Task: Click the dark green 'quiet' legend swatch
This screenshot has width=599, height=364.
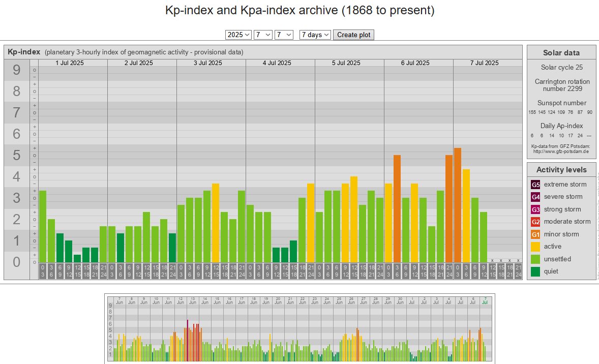Action: tap(535, 271)
